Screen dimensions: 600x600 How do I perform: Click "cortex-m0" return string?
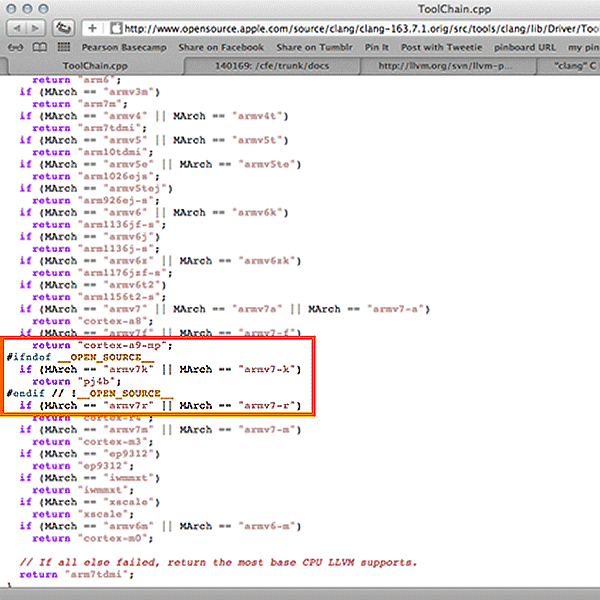pyautogui.click(x=115, y=538)
